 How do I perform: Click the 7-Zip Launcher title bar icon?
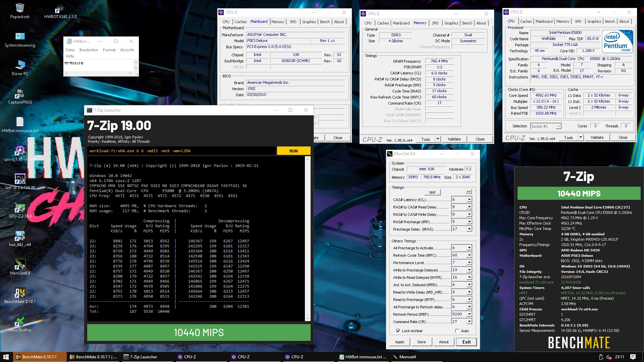90,110
